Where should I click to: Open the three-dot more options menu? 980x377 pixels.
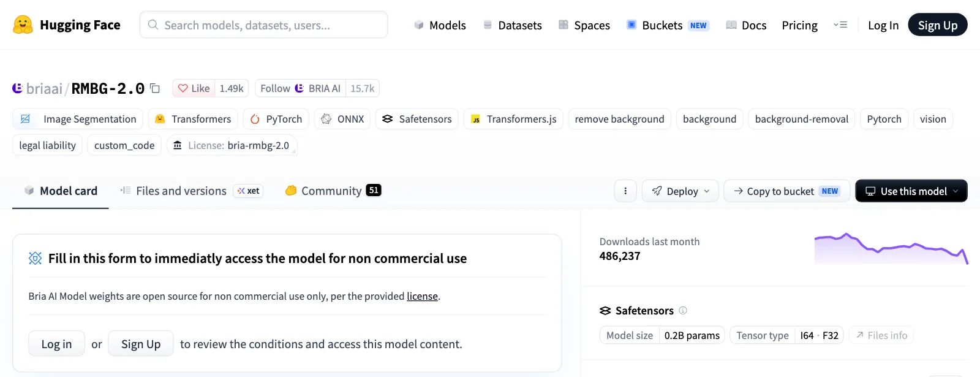[625, 191]
